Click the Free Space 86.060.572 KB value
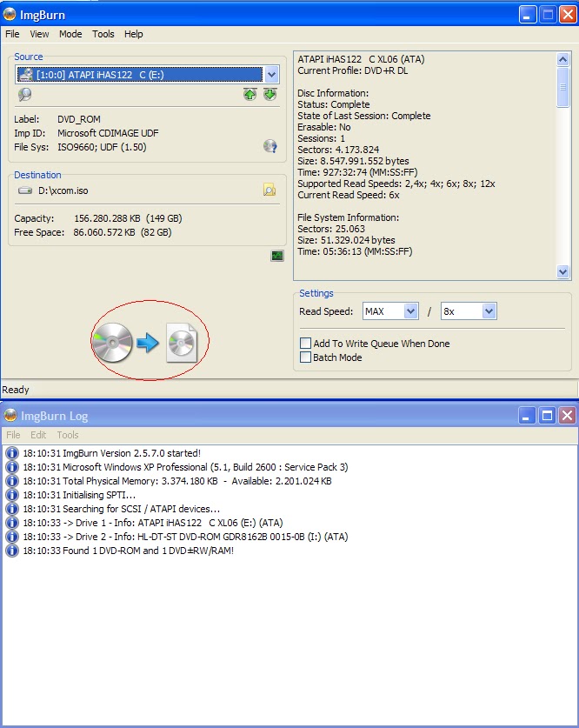This screenshot has width=579, height=728. tap(123, 232)
